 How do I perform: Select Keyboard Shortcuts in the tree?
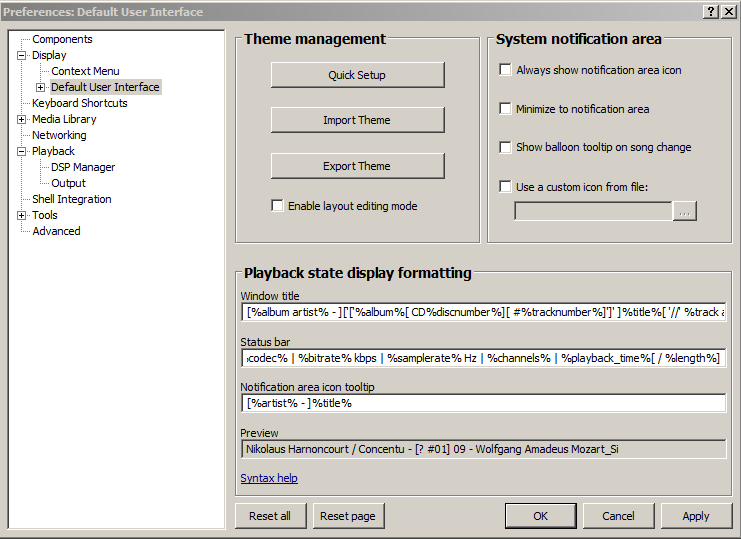click(79, 103)
